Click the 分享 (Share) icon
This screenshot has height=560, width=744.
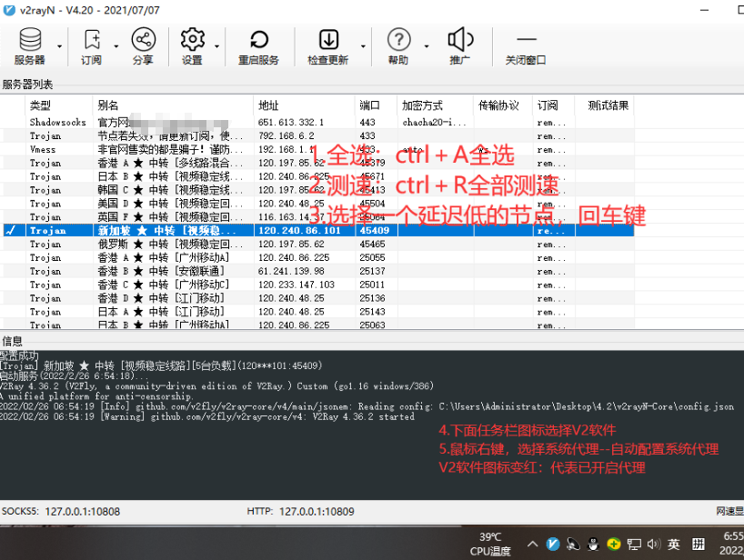pos(143,45)
